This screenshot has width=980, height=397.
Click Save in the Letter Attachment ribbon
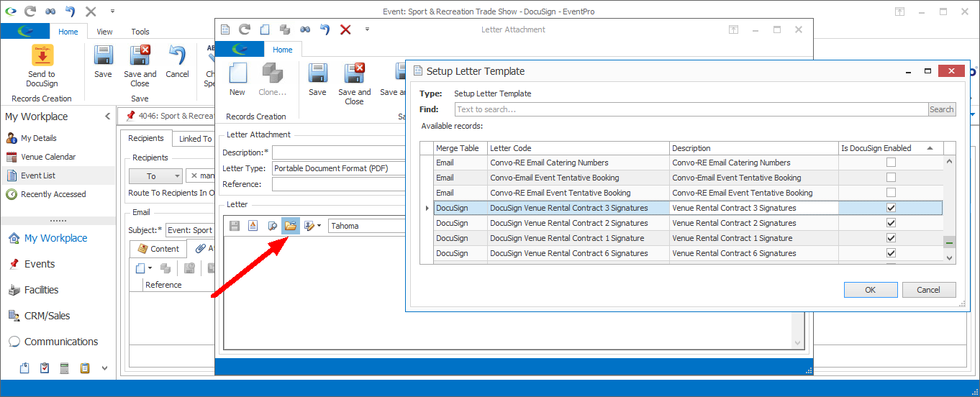(317, 79)
